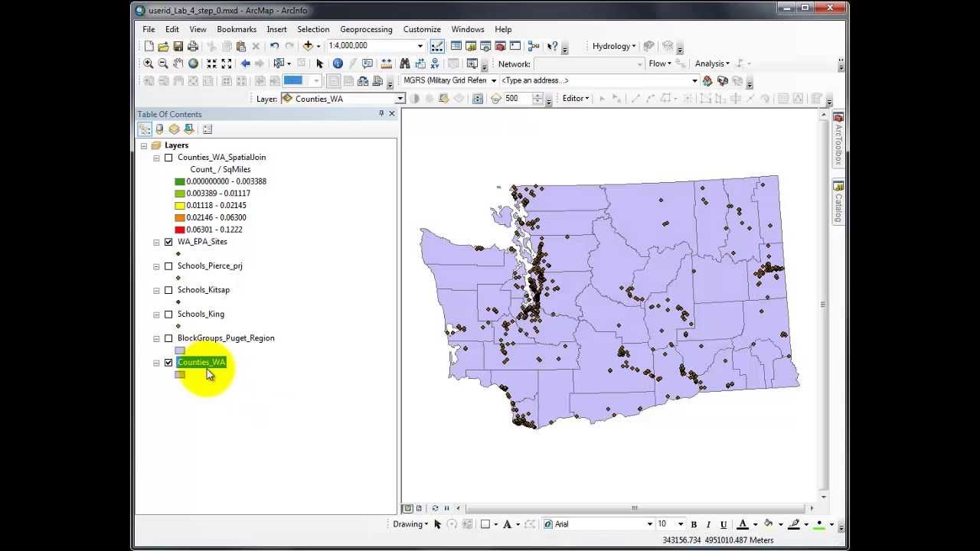Open the Analysis dropdown menu
The width and height of the screenshot is (980, 551).
[x=713, y=64]
